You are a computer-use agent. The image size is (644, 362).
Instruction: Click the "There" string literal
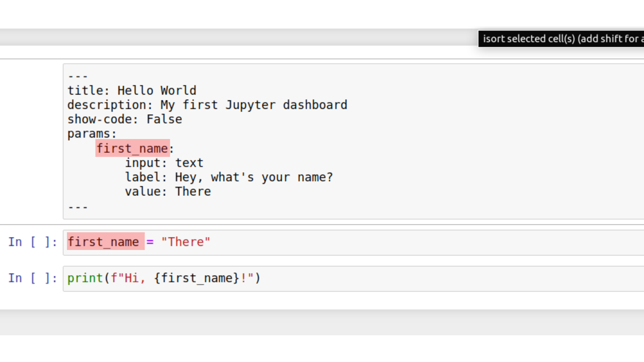tap(186, 242)
